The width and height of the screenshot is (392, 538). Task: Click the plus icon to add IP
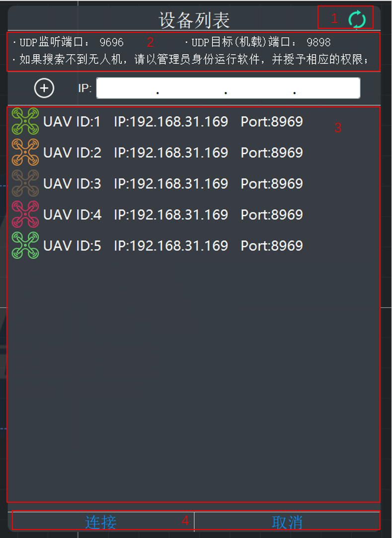tap(44, 88)
